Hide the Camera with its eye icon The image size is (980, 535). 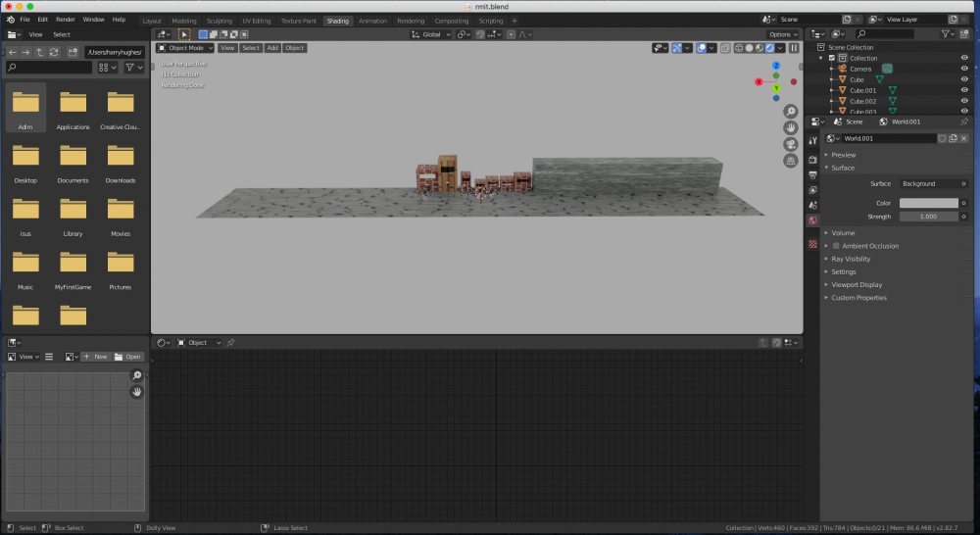pyautogui.click(x=964, y=69)
